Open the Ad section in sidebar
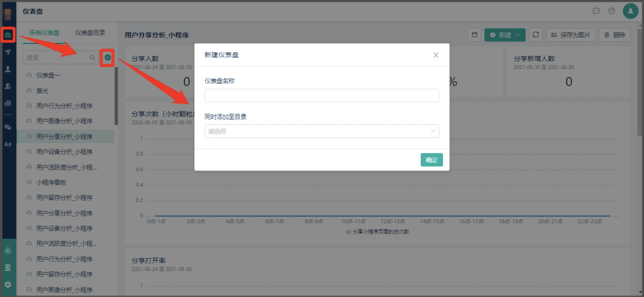This screenshot has height=297, width=644. [x=8, y=144]
